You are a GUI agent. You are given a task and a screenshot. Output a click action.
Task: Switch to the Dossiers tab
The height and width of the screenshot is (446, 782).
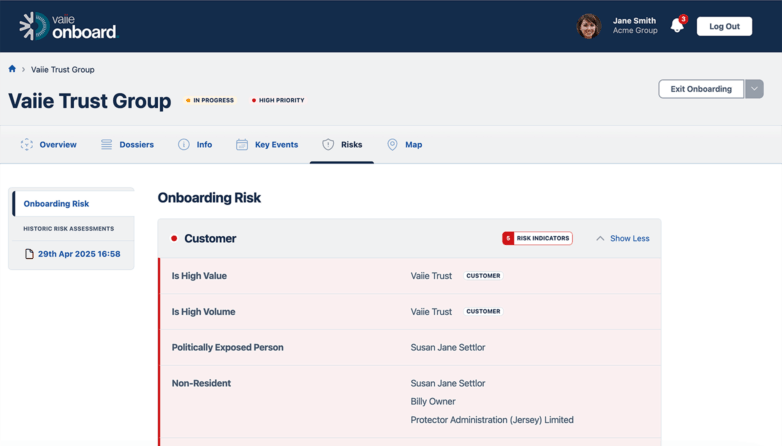[x=136, y=145]
